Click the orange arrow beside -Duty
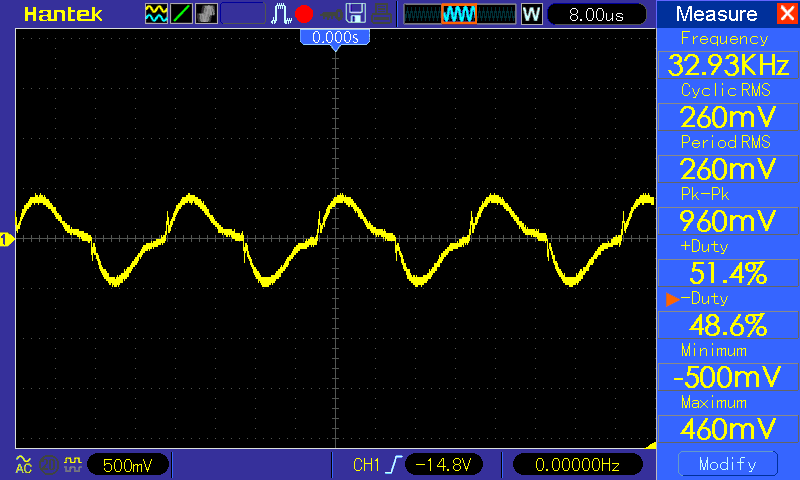800x480 pixels. [672, 299]
